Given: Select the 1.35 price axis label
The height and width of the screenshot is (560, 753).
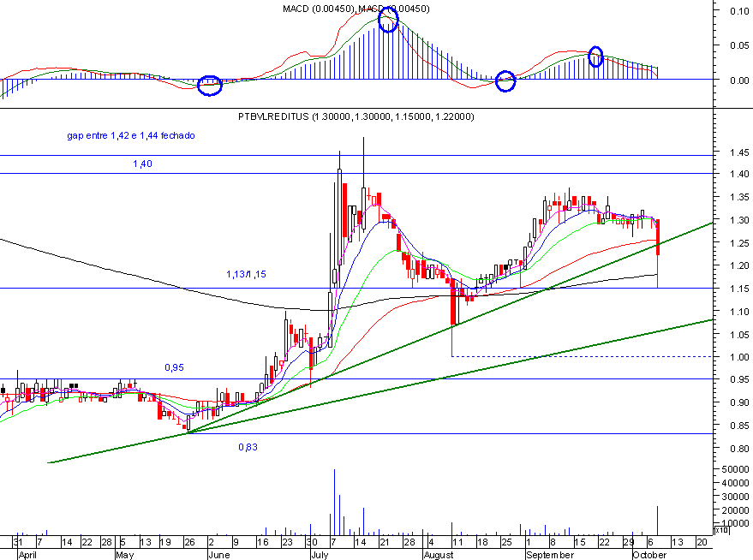Looking at the screenshot, I should 739,197.
